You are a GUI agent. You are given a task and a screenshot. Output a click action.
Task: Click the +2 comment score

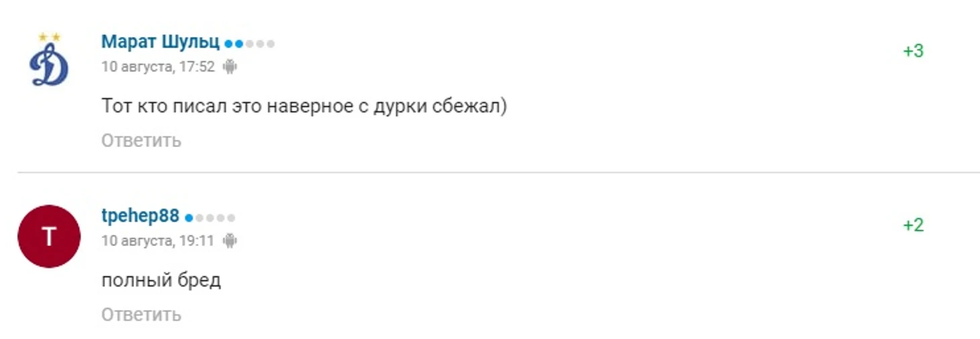point(913,225)
